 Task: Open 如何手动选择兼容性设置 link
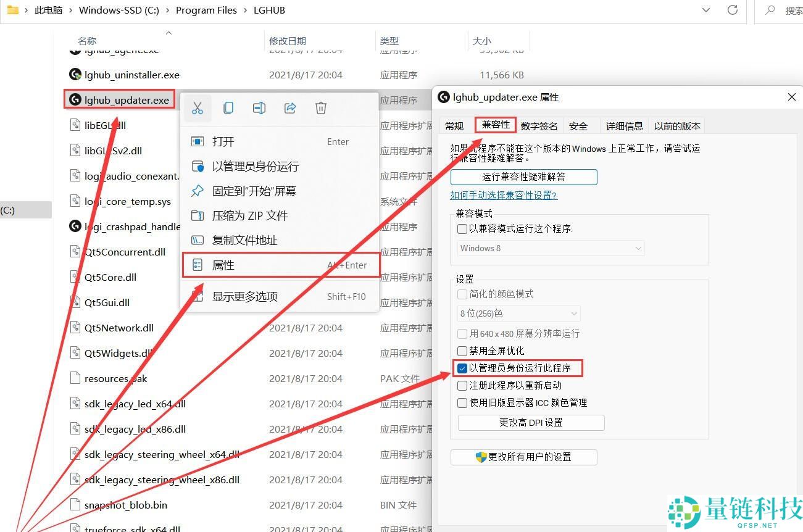(x=504, y=195)
